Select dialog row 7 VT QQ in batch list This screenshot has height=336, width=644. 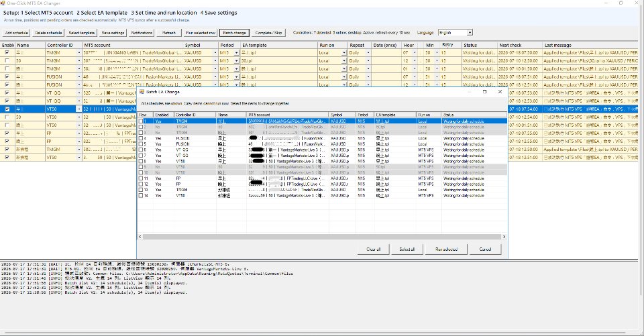point(322,156)
